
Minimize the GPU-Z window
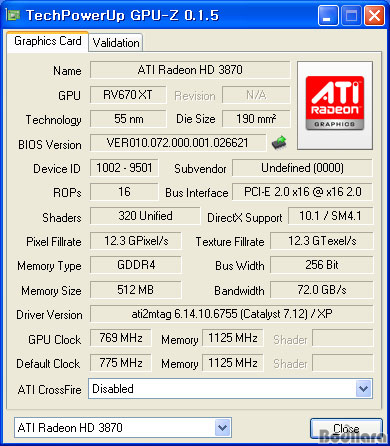click(328, 15)
